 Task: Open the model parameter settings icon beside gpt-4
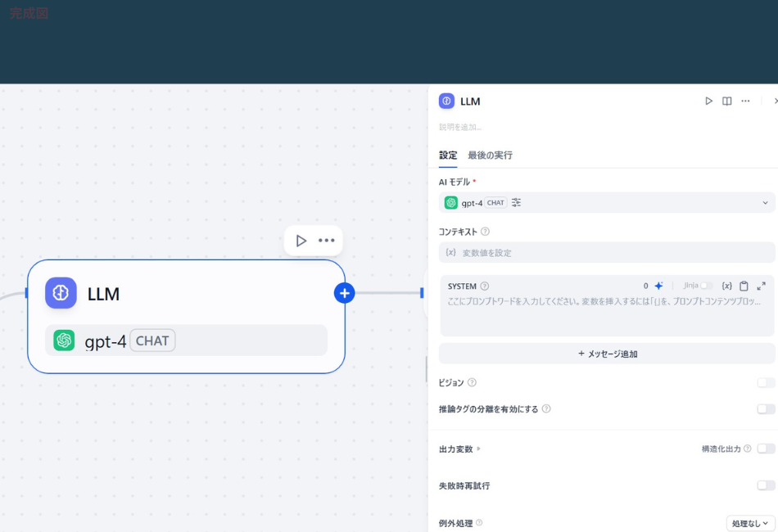516,202
